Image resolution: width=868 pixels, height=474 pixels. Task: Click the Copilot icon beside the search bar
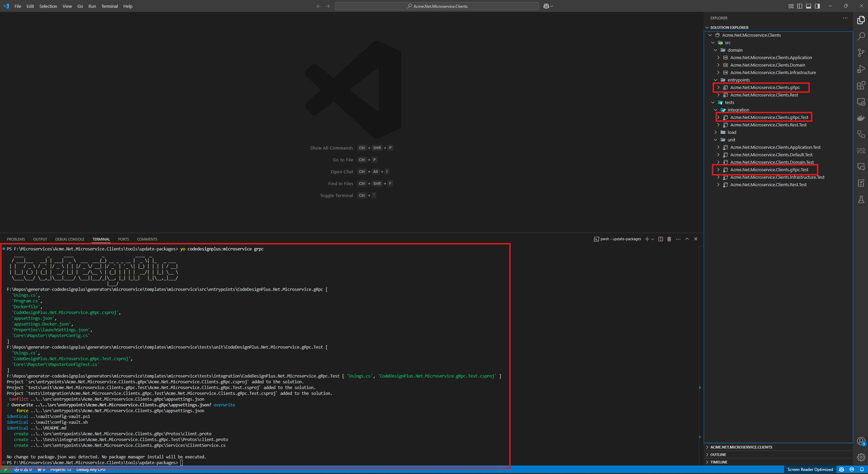pos(546,6)
